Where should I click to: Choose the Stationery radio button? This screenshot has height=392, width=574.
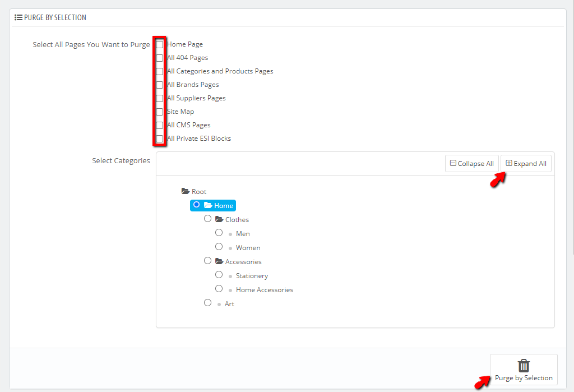click(x=219, y=274)
